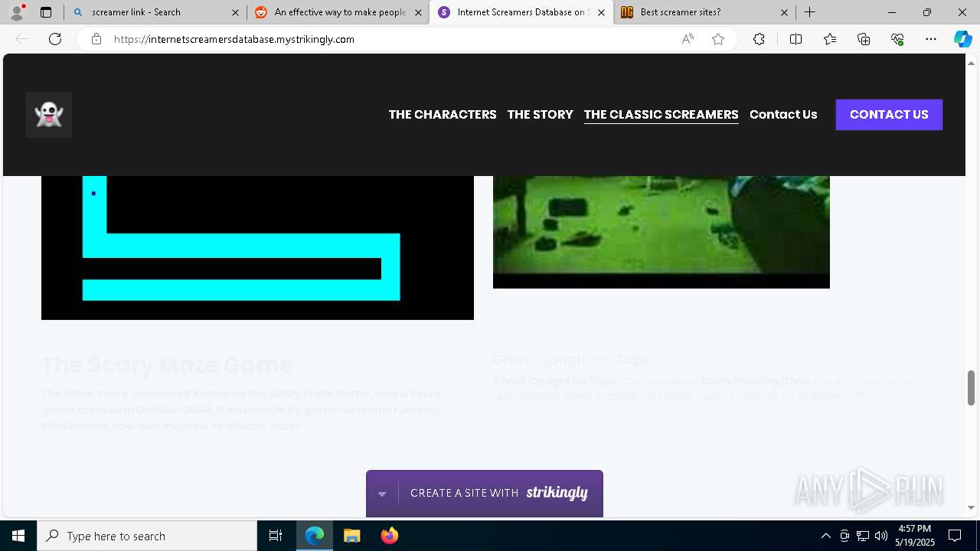This screenshot has height=551, width=980.
Task: Show hidden system tray icons
Action: point(825,536)
